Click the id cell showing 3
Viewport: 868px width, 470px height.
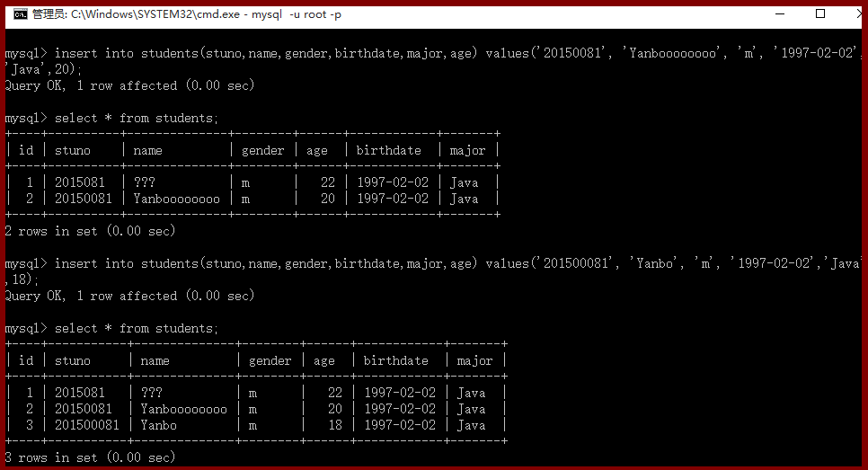click(30, 425)
